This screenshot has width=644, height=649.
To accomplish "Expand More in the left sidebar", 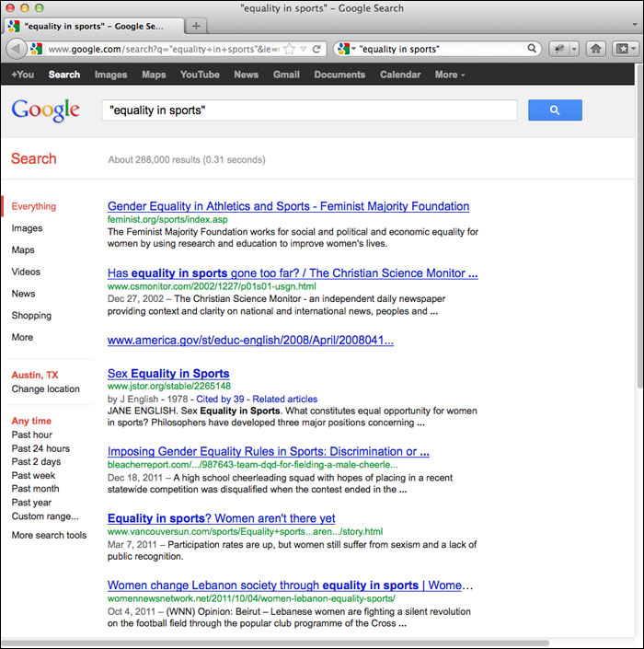I will click(x=22, y=337).
